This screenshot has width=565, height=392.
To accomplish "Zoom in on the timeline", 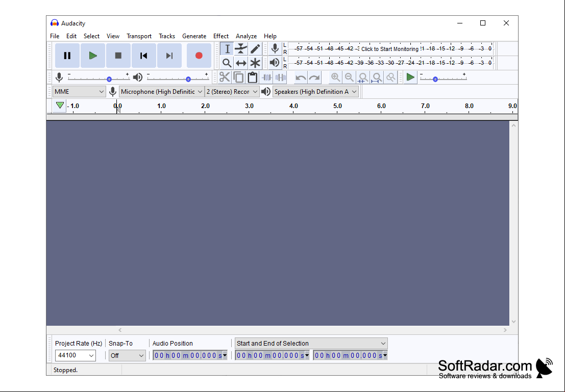I will (x=335, y=77).
